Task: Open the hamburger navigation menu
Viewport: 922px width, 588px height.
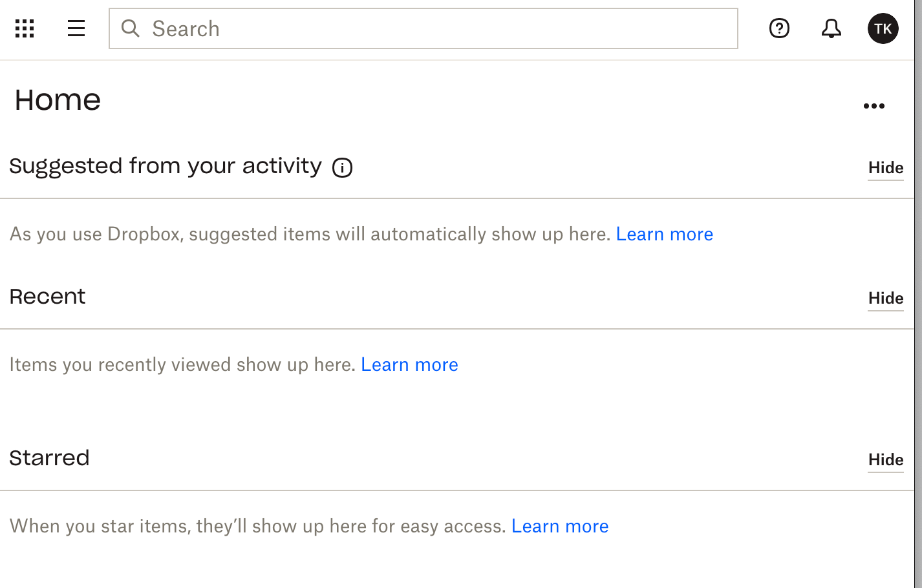Action: (x=76, y=28)
